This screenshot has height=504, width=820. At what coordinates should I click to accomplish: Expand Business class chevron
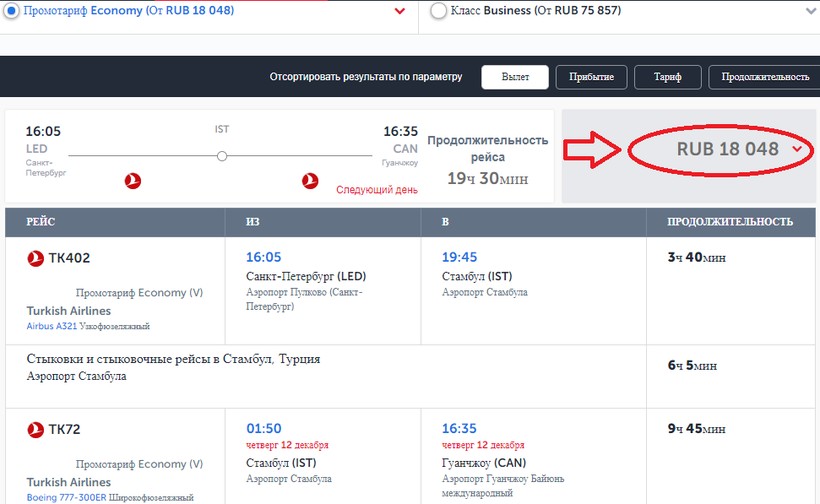pos(809,12)
